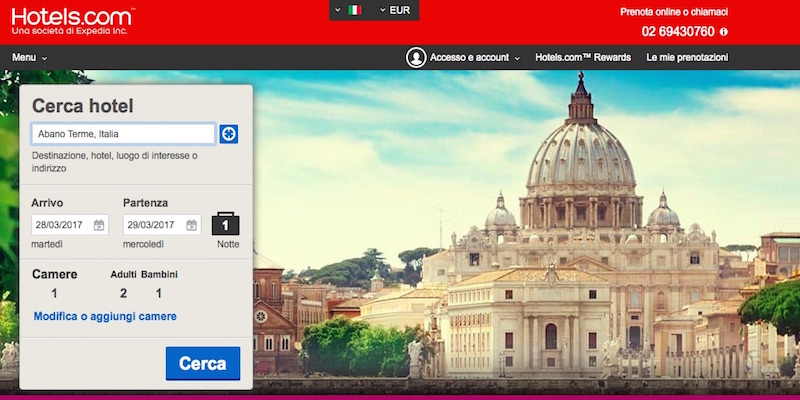Click the user account avatar icon

coord(416,58)
